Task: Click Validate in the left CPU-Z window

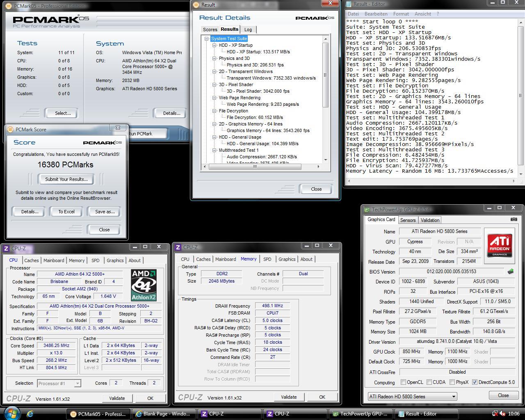Action: [117, 398]
